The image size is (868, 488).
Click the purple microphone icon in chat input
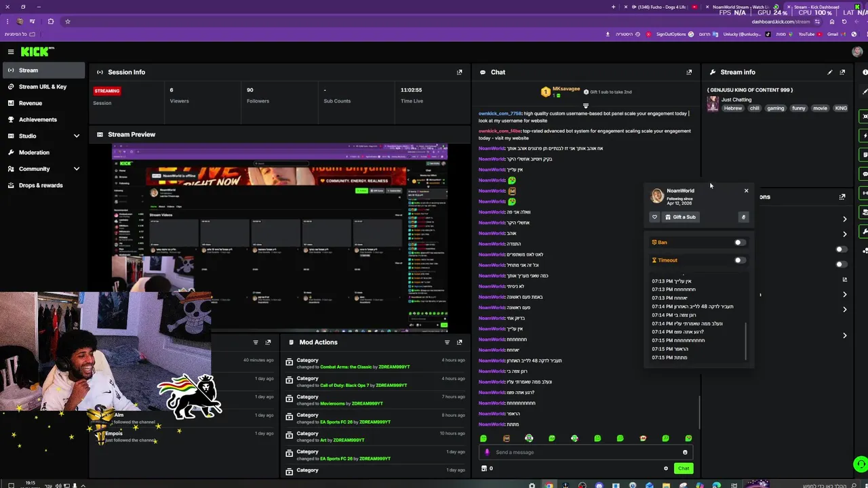coord(487,452)
